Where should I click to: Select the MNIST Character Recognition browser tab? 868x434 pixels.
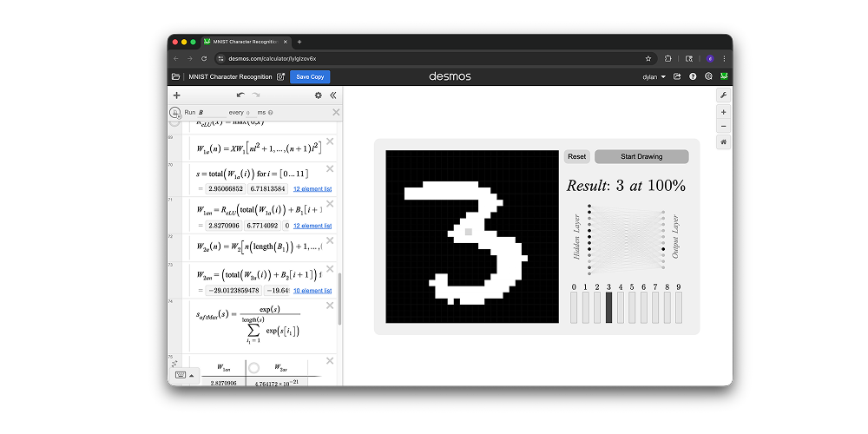pos(243,42)
